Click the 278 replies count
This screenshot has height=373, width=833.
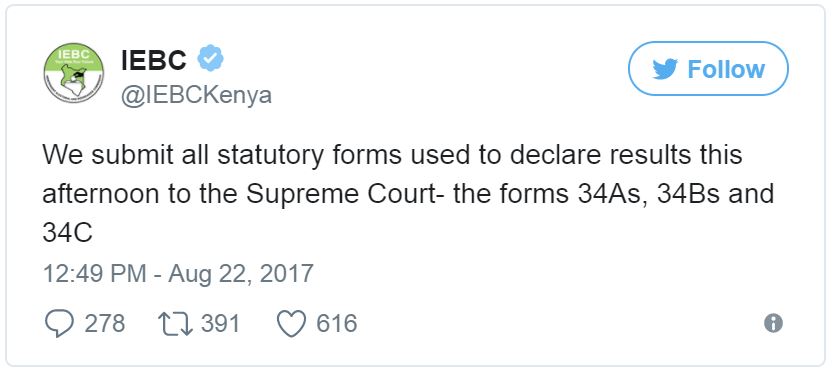(x=105, y=324)
